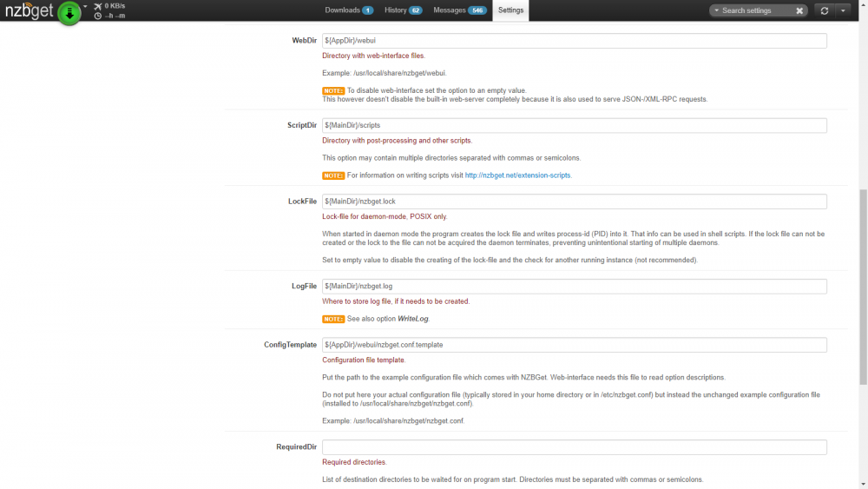Click the 'Required directories.' text

pyautogui.click(x=354, y=462)
